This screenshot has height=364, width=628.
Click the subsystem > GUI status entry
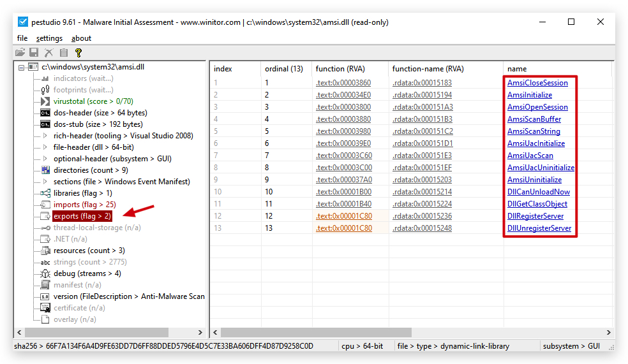coord(572,346)
